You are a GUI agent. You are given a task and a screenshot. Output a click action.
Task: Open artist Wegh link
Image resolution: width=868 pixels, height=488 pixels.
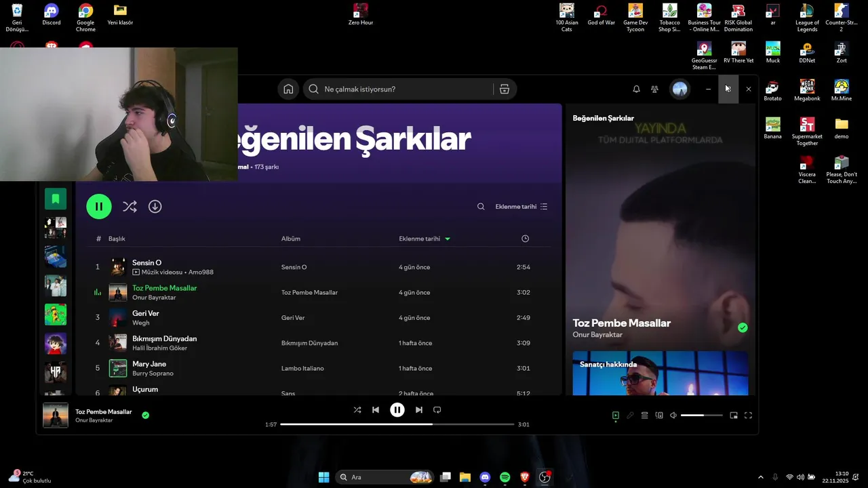[141, 323]
